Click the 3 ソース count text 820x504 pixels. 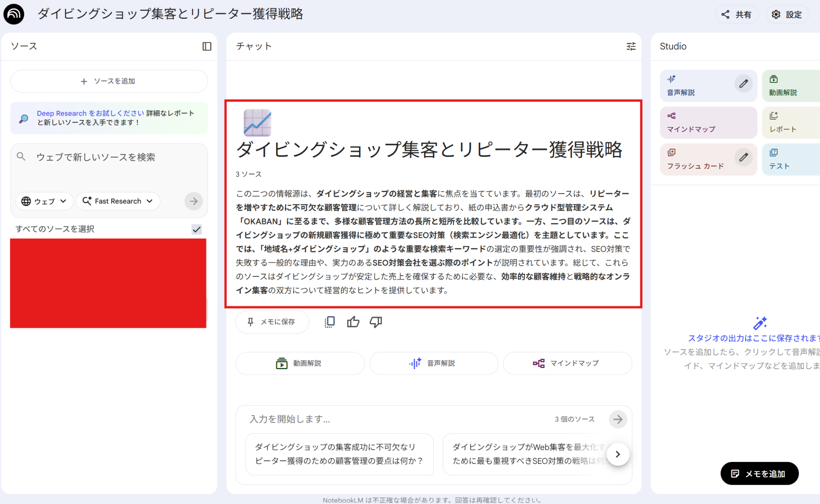pyautogui.click(x=248, y=174)
